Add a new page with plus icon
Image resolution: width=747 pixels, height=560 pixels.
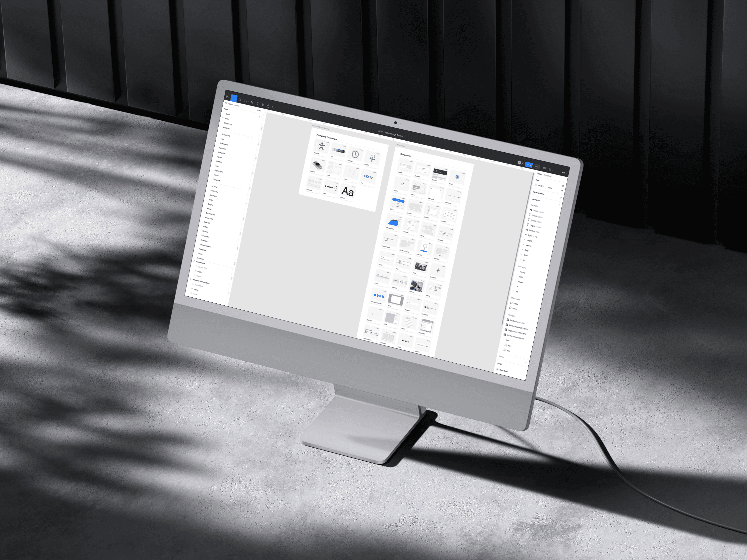(x=260, y=117)
